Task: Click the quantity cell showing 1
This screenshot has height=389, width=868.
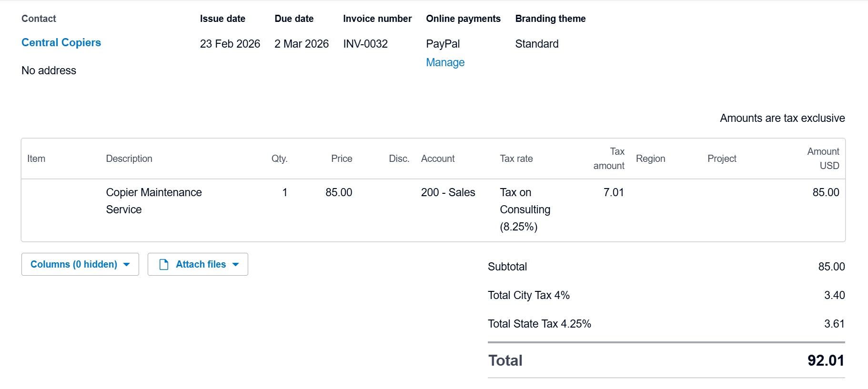Action: [284, 192]
